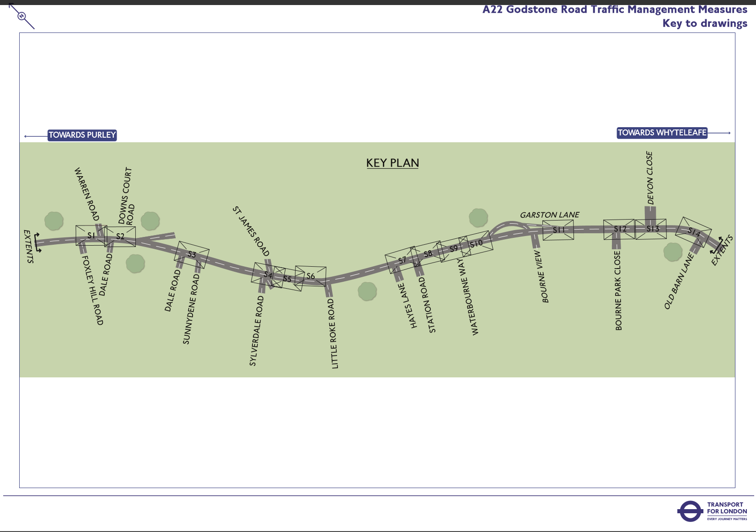The image size is (756, 532).
Task: Click the tree marker nearest the left Extents
Action: coord(54,221)
